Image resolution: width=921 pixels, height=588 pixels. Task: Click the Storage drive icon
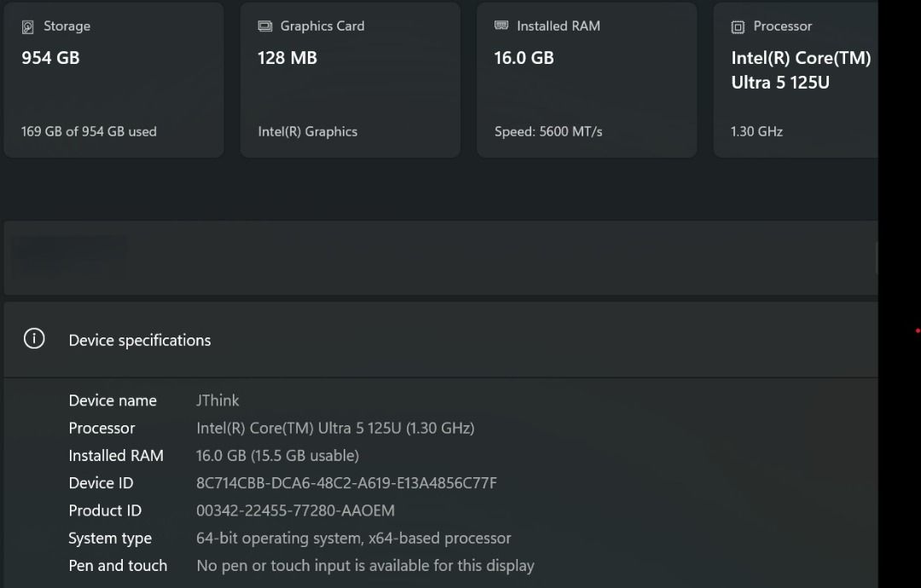pos(28,26)
